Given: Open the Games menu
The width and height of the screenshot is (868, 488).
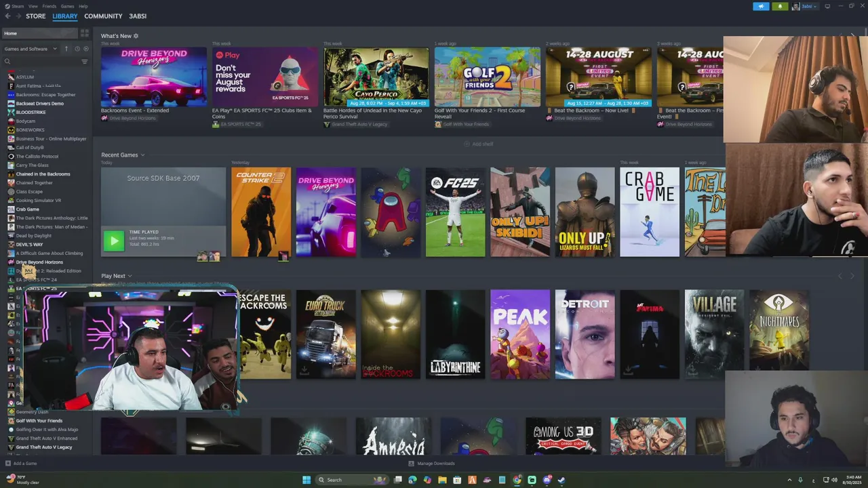Looking at the screenshot, I should tap(68, 6).
